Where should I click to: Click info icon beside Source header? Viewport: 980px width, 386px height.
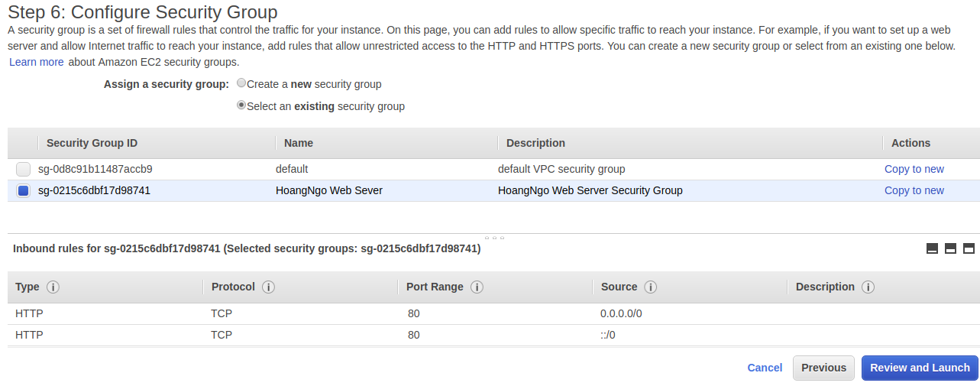coord(651,287)
